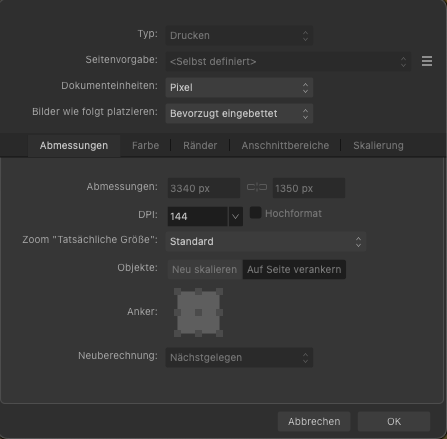Click the Abbrechen button
Image resolution: width=447 pixels, height=439 pixels.
coord(314,421)
